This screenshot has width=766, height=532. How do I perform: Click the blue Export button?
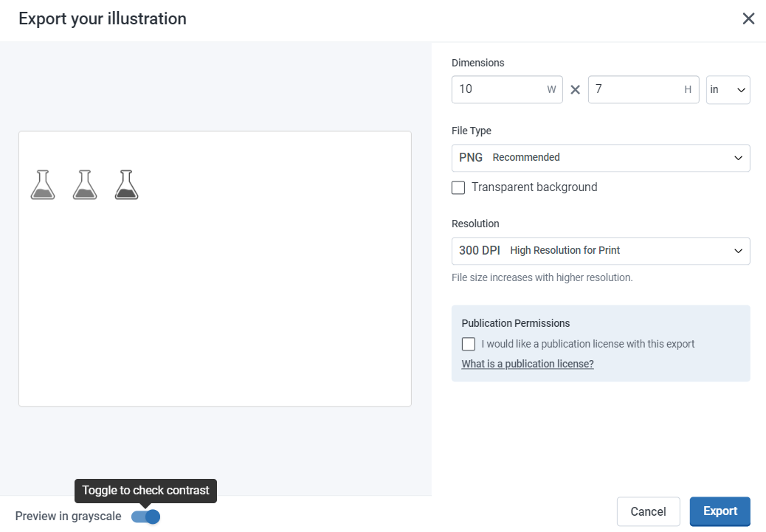click(x=720, y=511)
